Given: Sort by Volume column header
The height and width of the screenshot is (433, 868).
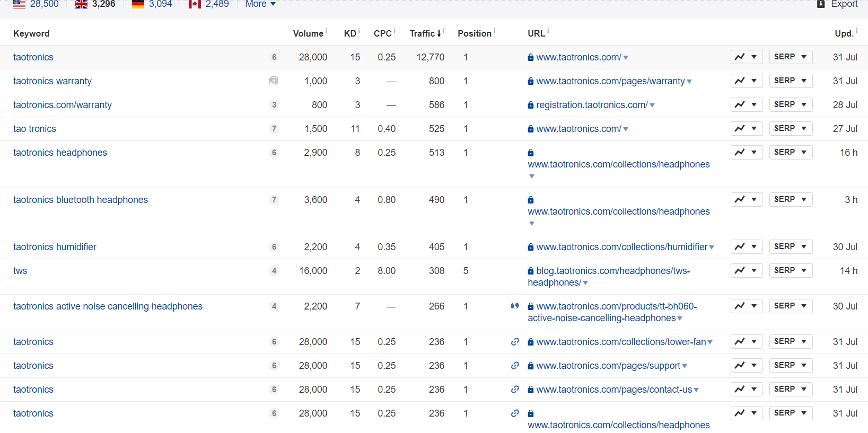Looking at the screenshot, I should tap(308, 33).
